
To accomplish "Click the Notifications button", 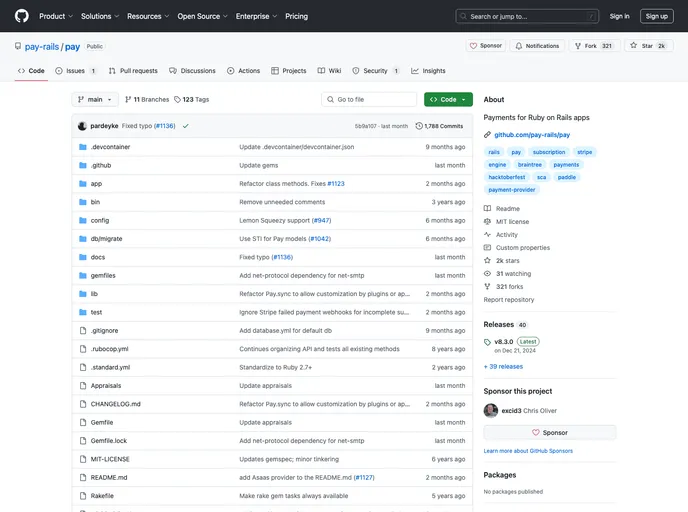I will [537, 46].
